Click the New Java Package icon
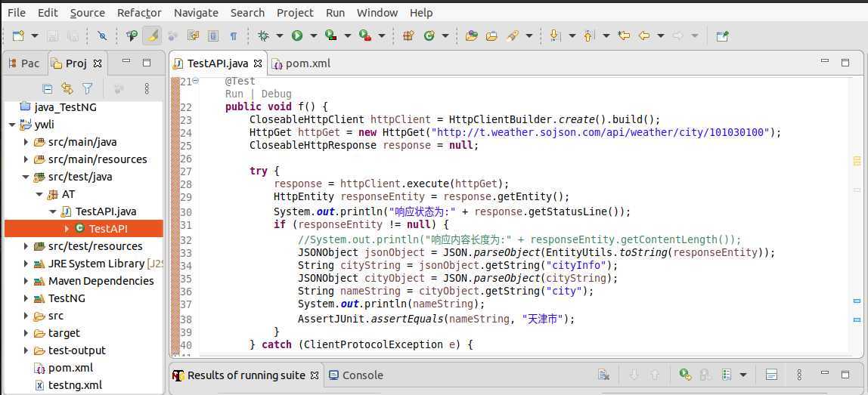 coord(408,36)
